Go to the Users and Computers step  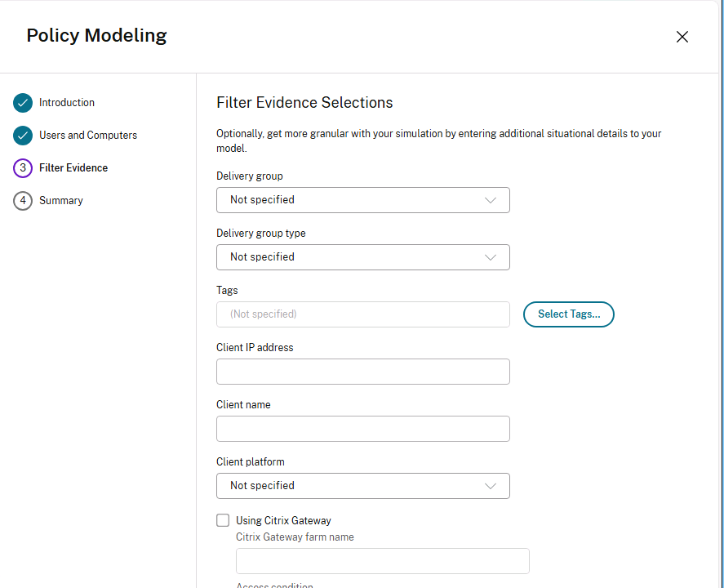(88, 136)
